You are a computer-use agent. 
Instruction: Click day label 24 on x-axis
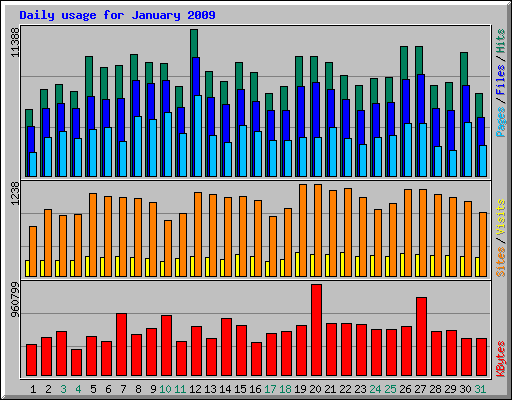click(375, 389)
